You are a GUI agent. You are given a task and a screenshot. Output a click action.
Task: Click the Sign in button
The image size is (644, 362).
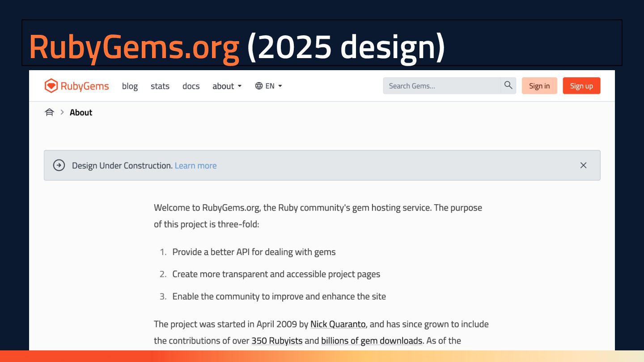click(x=539, y=86)
